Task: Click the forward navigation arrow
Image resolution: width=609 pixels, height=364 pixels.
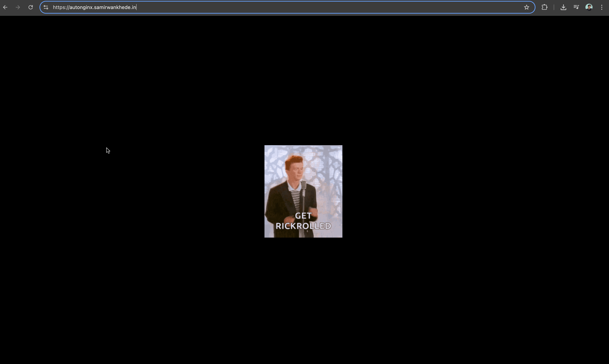Action: click(x=18, y=7)
